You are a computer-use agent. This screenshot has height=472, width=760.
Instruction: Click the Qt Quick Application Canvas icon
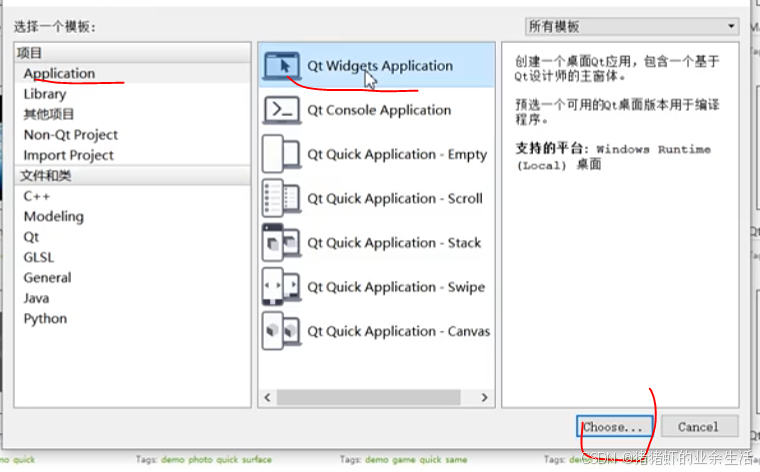(x=282, y=331)
